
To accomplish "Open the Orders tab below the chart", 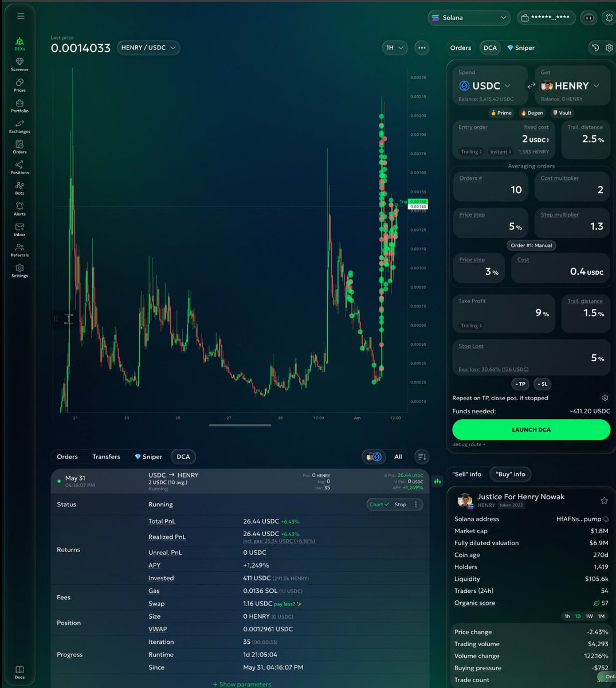I will pos(67,457).
